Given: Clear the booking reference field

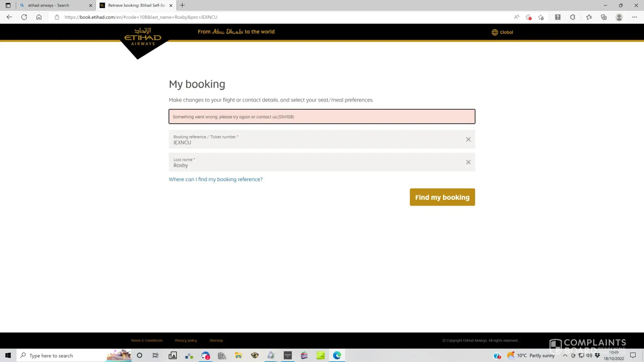Looking at the screenshot, I should (x=468, y=139).
